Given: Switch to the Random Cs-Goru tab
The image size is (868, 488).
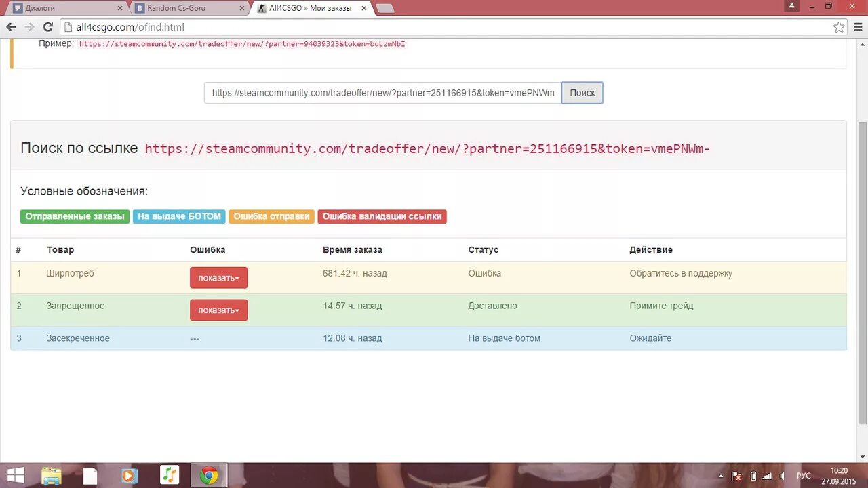Looking at the screenshot, I should 188,8.
